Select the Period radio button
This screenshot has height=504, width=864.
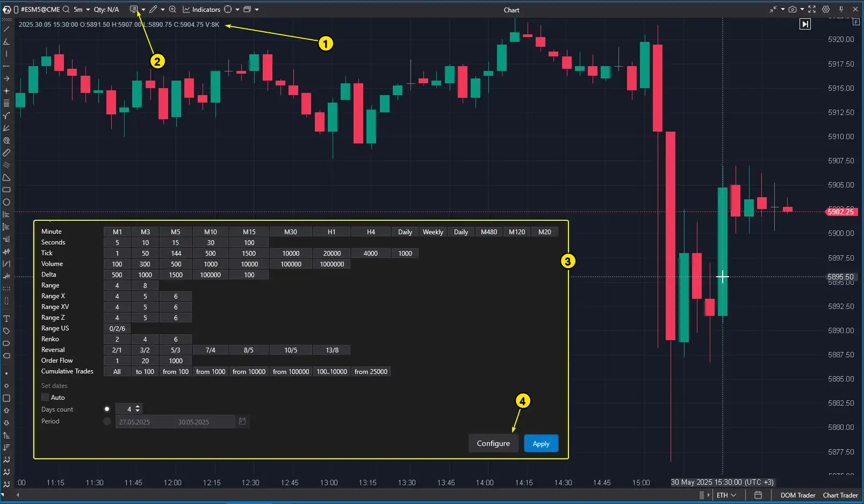107,421
